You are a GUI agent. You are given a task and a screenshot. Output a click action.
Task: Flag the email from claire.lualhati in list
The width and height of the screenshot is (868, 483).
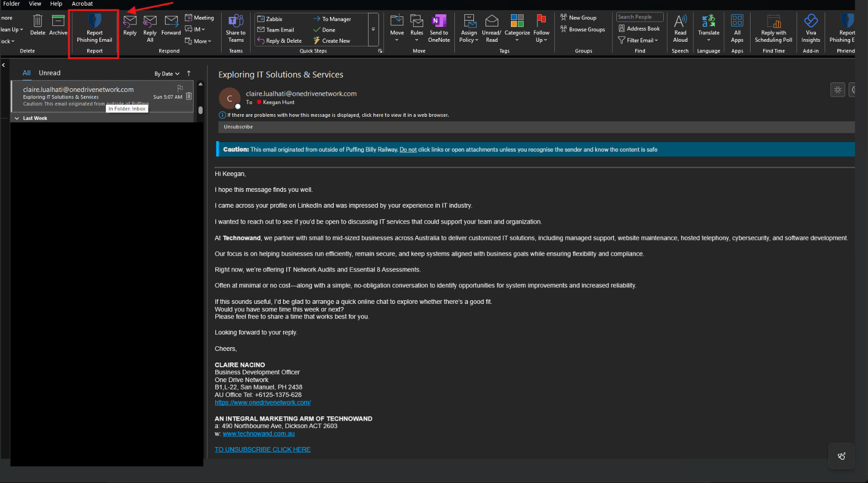[180, 88]
